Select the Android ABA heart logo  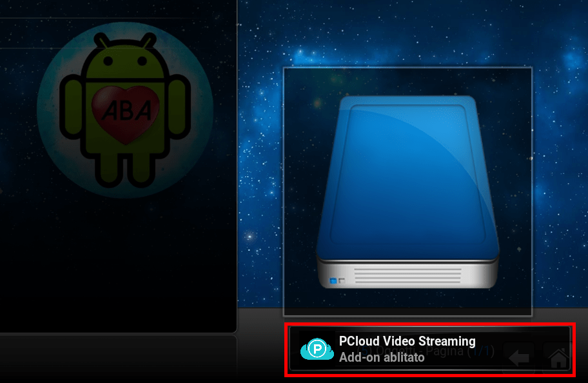tap(125, 110)
